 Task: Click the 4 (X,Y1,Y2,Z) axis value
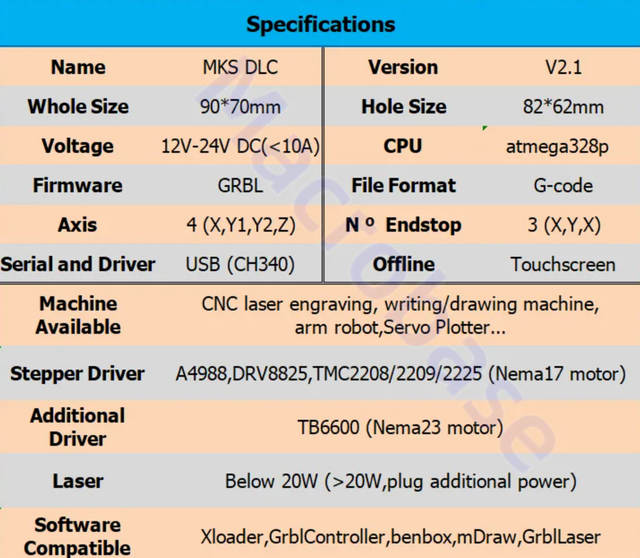click(240, 225)
